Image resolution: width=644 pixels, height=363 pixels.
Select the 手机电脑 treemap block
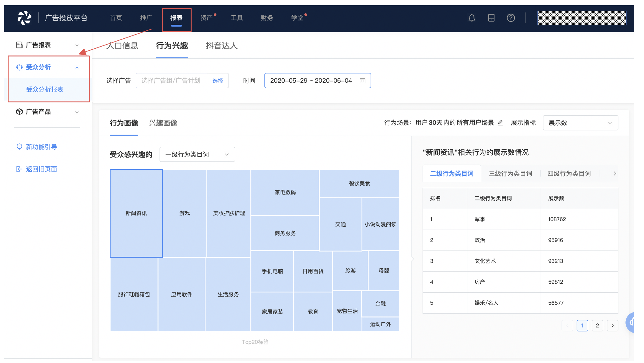272,271
